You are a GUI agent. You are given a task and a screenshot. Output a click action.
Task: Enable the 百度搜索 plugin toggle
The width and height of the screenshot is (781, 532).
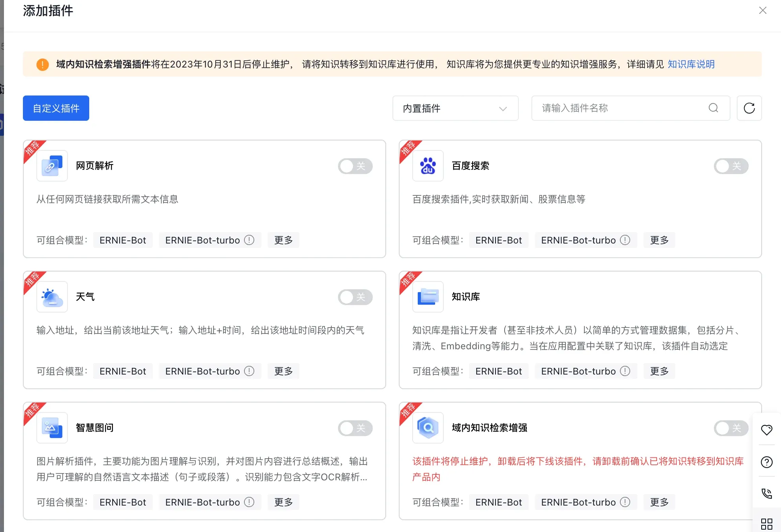[x=731, y=166]
